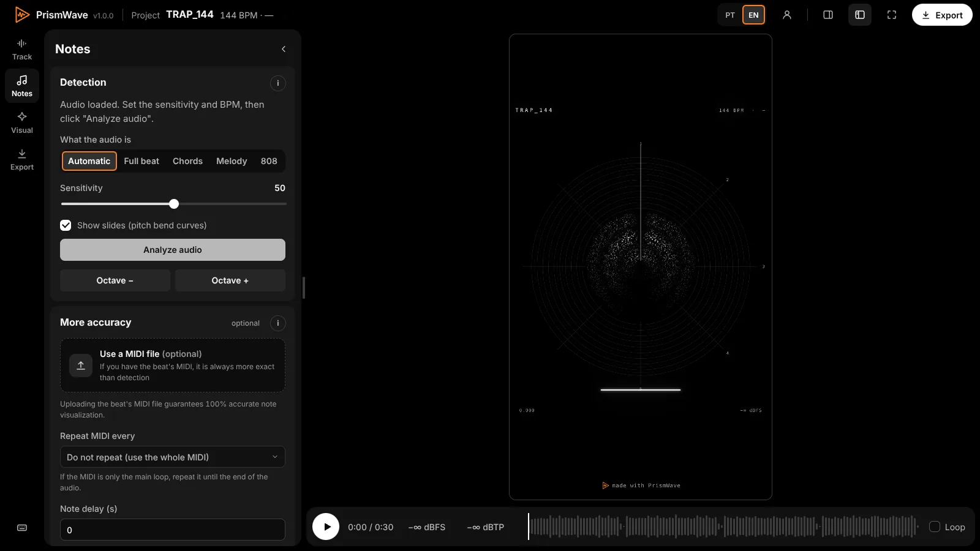The width and height of the screenshot is (980, 551).
Task: Seek within the waveform timeline
Action: [x=723, y=527]
